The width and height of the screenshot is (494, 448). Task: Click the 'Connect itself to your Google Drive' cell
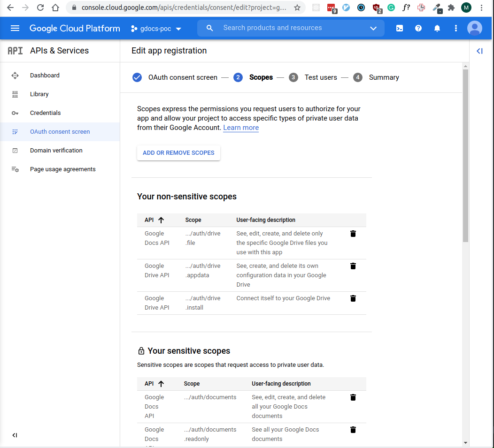click(x=283, y=298)
